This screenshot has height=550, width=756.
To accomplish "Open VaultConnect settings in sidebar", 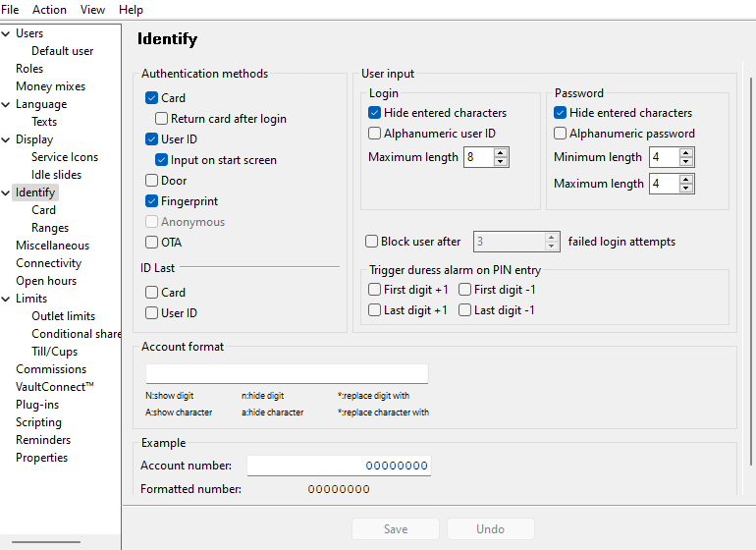I will click(55, 387).
